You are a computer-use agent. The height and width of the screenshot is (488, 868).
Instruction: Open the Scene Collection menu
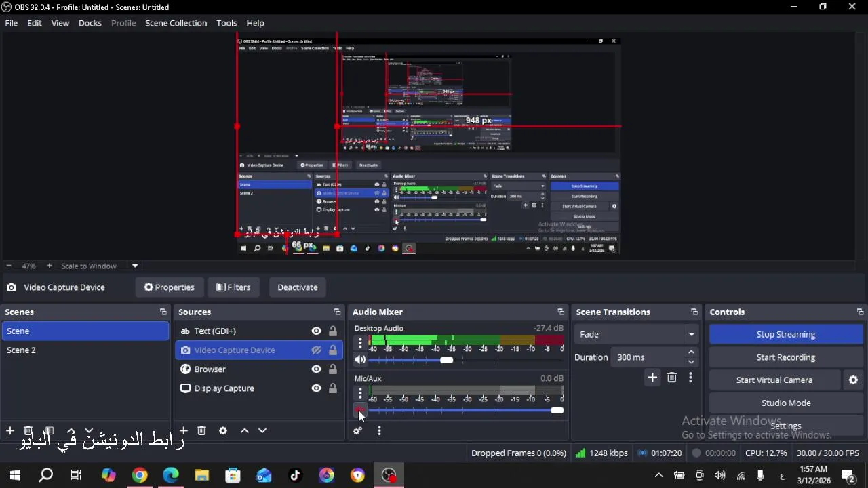pos(176,23)
